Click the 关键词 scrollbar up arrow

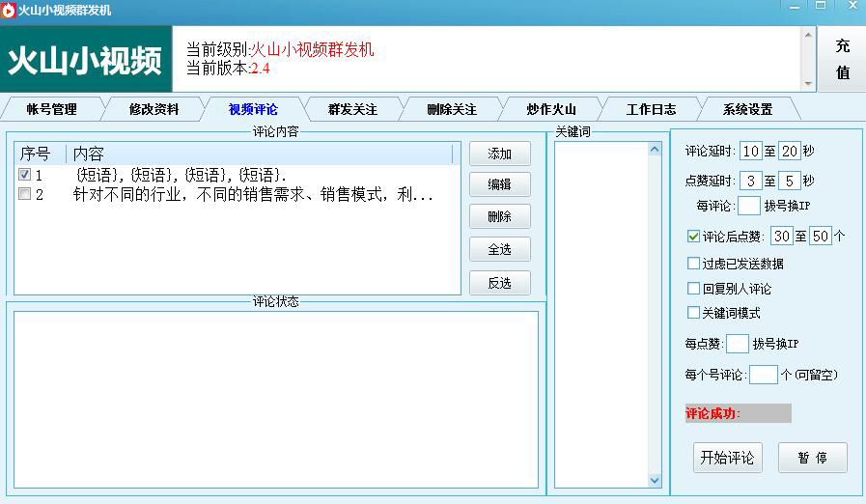click(655, 150)
